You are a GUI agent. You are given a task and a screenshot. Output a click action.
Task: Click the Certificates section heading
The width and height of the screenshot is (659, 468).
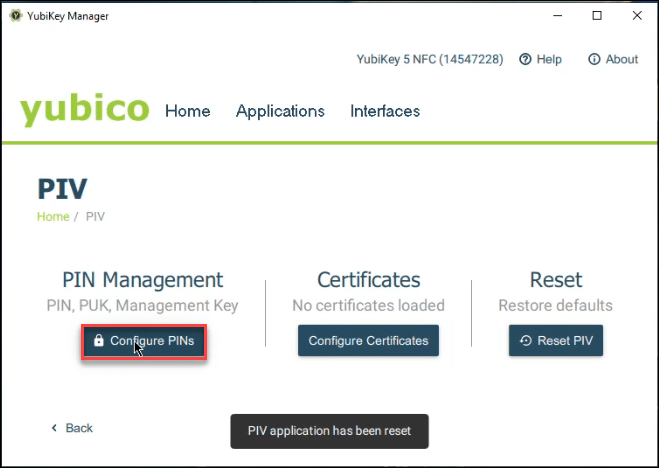pos(368,280)
